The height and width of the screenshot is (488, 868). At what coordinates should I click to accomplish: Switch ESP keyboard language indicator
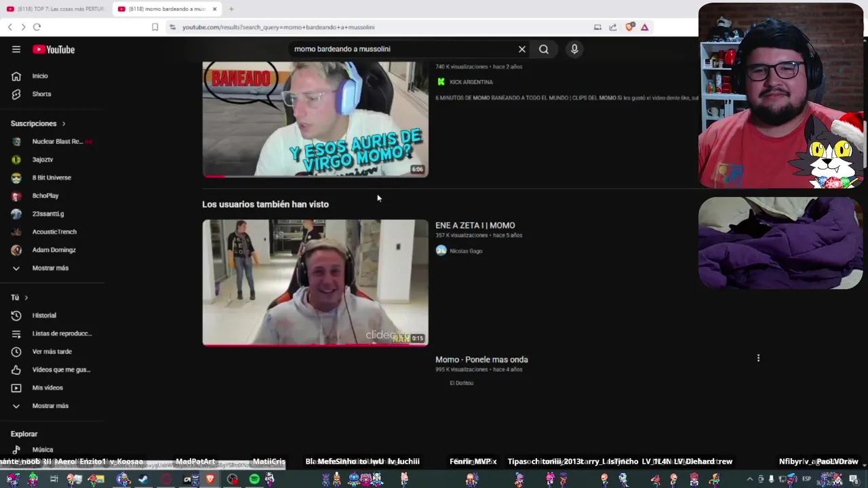tap(806, 479)
